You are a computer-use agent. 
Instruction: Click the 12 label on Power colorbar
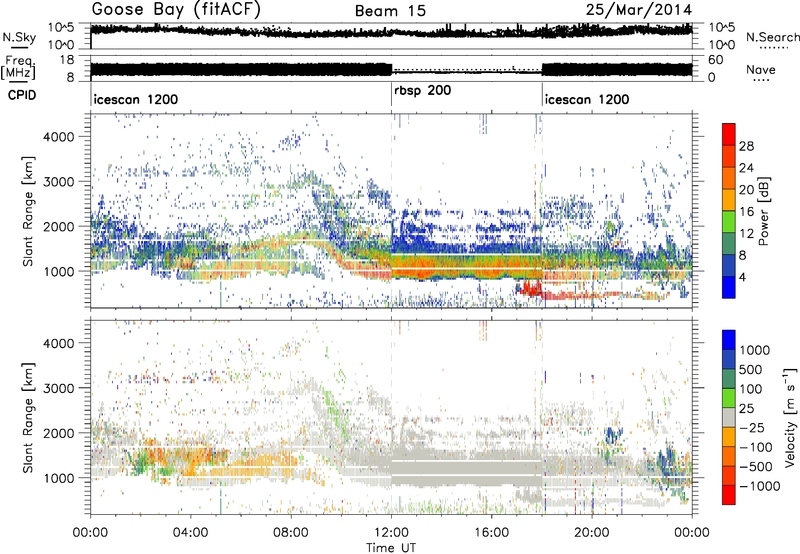pos(746,234)
